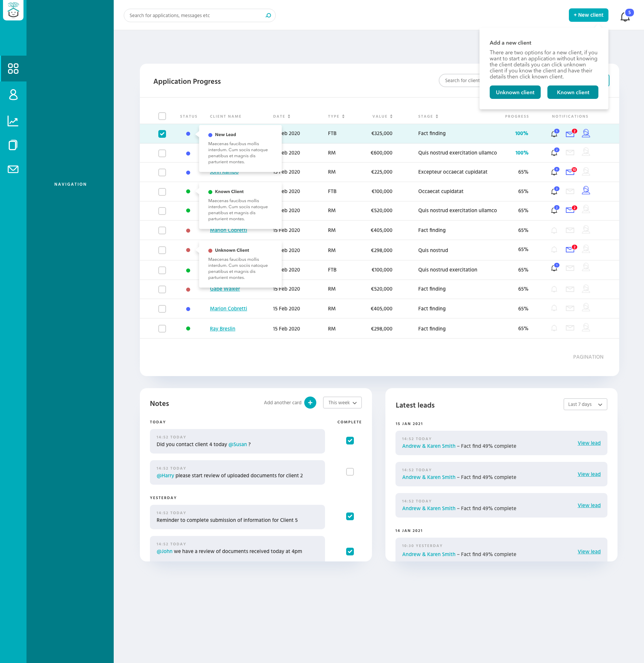Open the Ray Breslin client link
This screenshot has height=663, width=644.
(x=222, y=328)
